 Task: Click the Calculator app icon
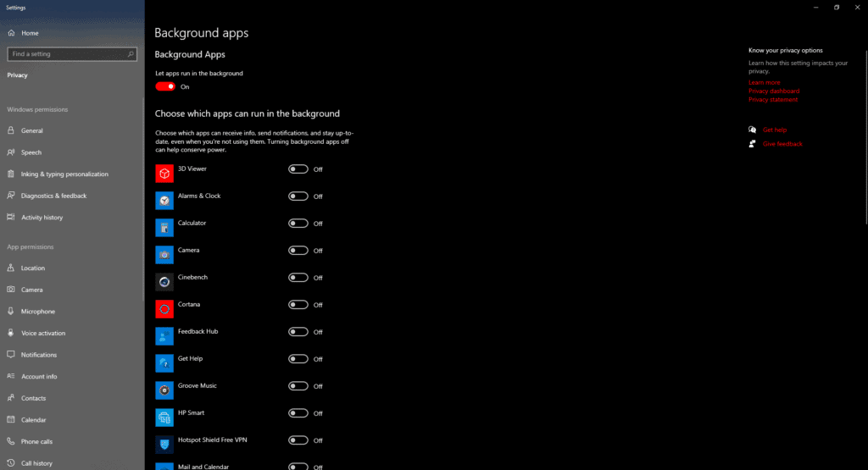tap(164, 227)
